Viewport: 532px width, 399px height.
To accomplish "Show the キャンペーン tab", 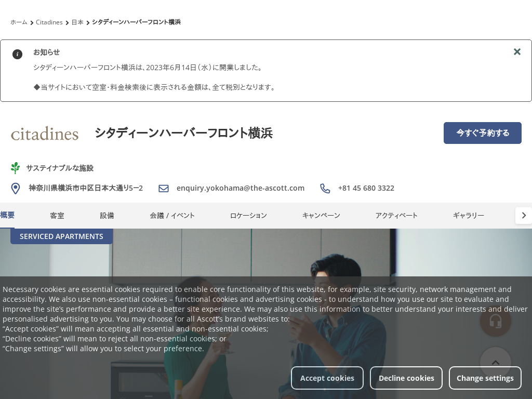I will point(321,216).
